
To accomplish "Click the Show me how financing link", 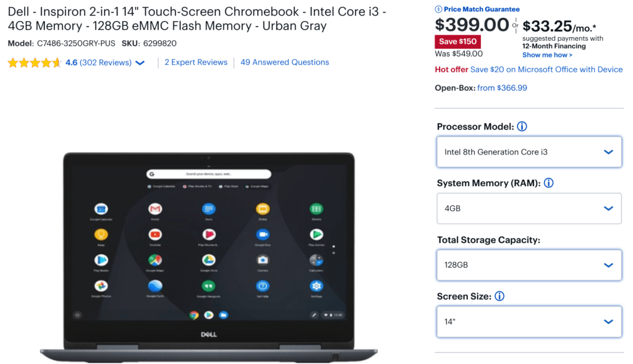I will click(x=547, y=55).
